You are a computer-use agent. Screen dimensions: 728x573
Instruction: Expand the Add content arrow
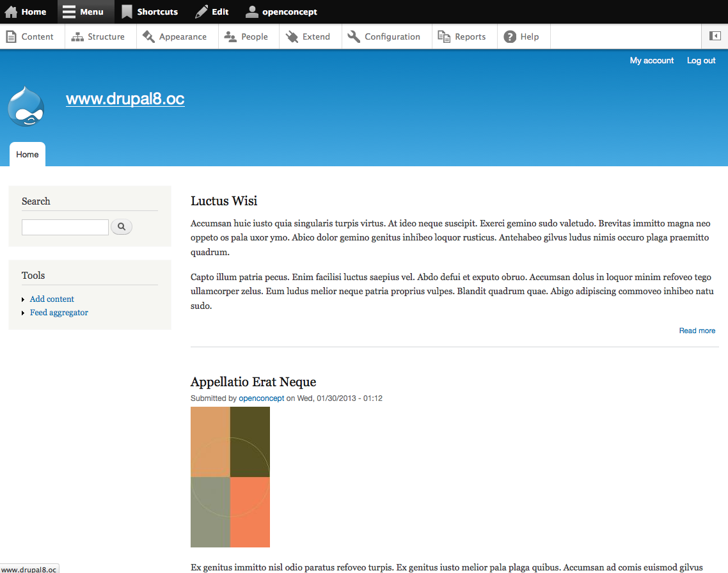24,299
